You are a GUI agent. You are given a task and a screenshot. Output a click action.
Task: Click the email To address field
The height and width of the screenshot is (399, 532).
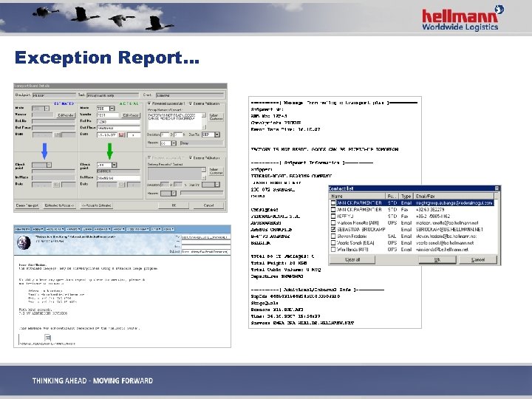[206, 237]
